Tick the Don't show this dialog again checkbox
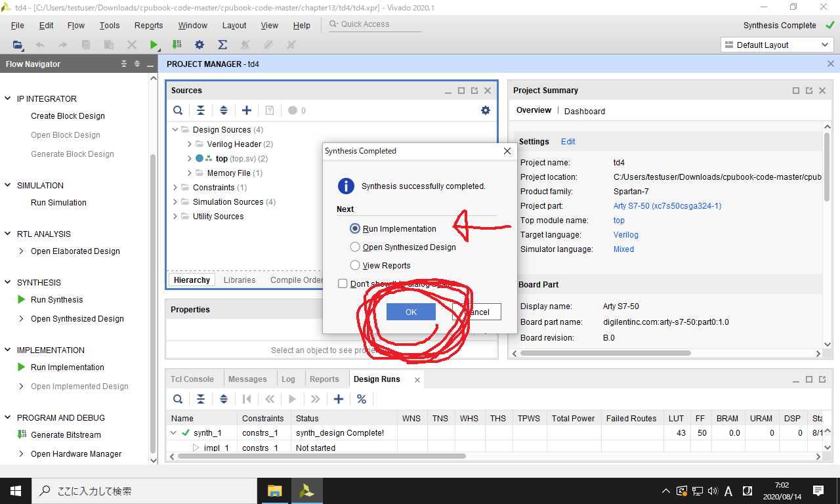The width and height of the screenshot is (840, 504). [x=343, y=283]
